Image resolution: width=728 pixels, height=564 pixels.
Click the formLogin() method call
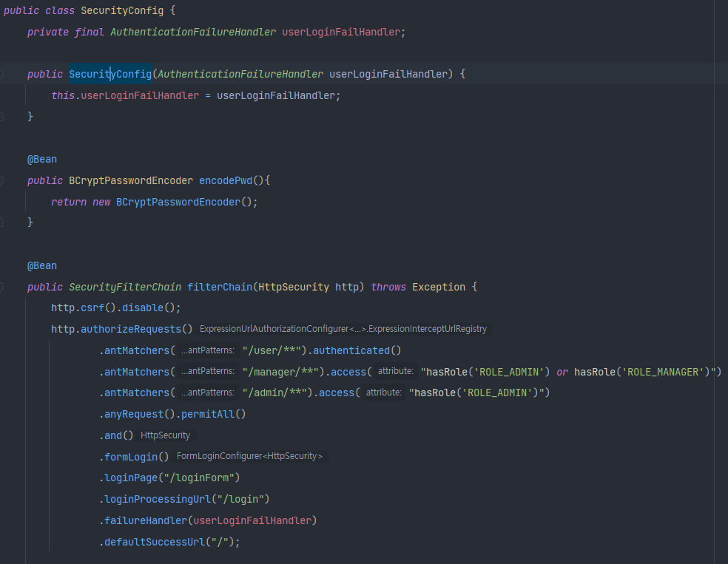[x=136, y=457]
